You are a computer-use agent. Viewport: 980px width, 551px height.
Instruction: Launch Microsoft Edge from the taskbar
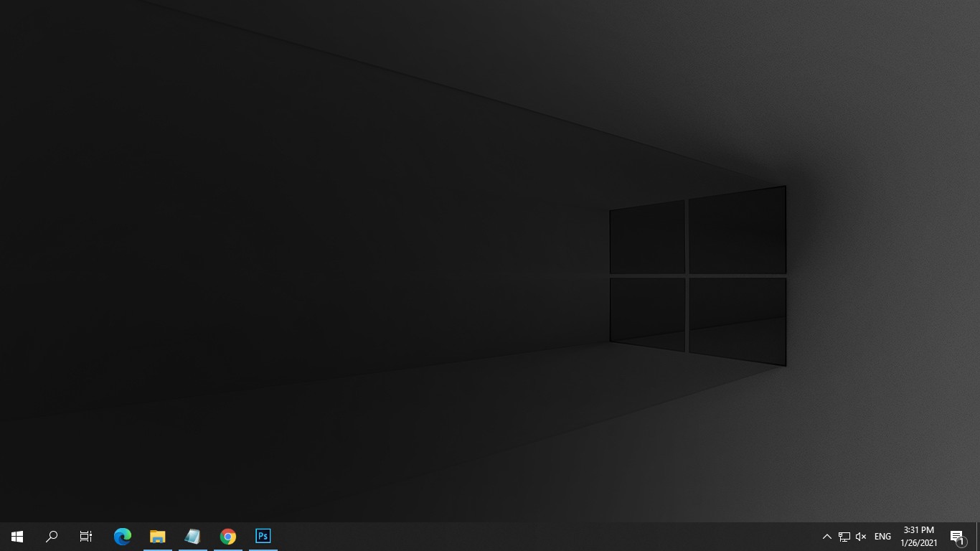coord(123,537)
